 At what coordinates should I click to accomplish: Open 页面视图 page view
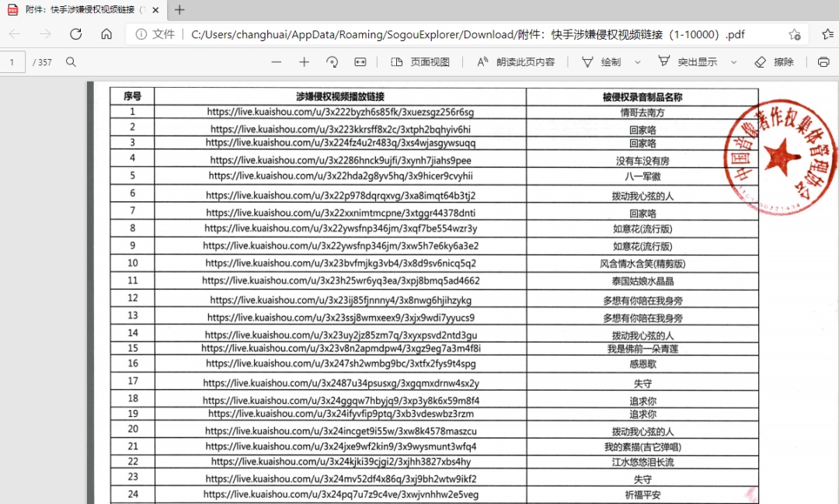420,62
